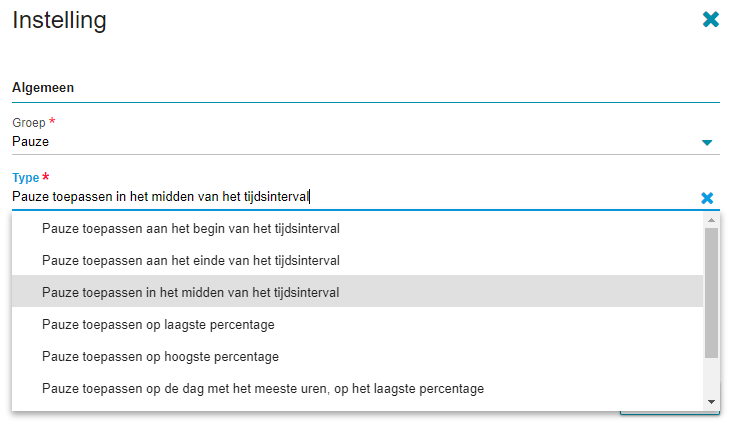This screenshot has height=424, width=733.
Task: Close the Instelling dialog with the X icon
Action: coord(711,19)
